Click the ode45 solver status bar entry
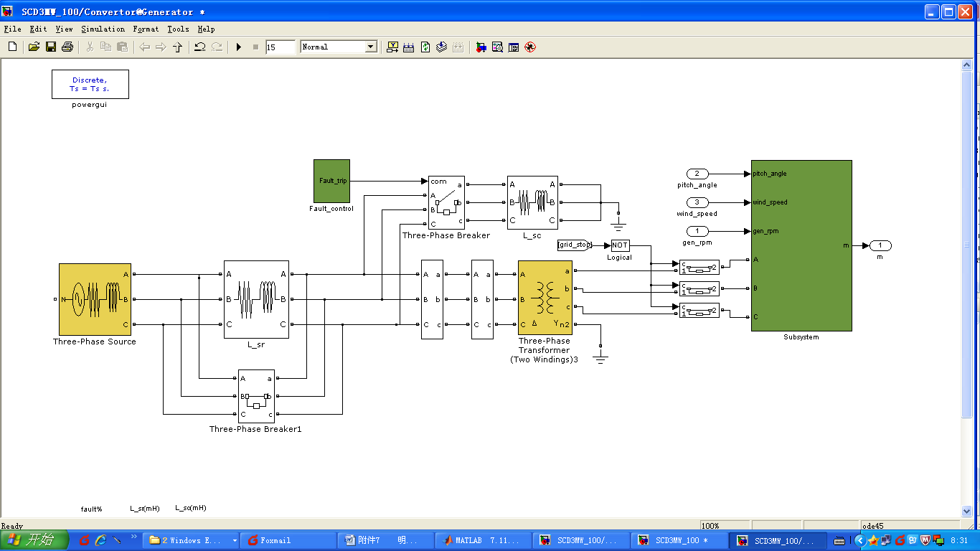The width and height of the screenshot is (980, 551). (x=910, y=526)
